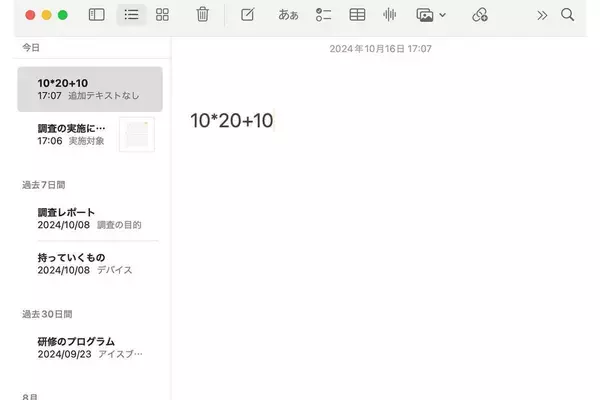Open the note search
The height and width of the screenshot is (400, 600).
[x=568, y=15]
